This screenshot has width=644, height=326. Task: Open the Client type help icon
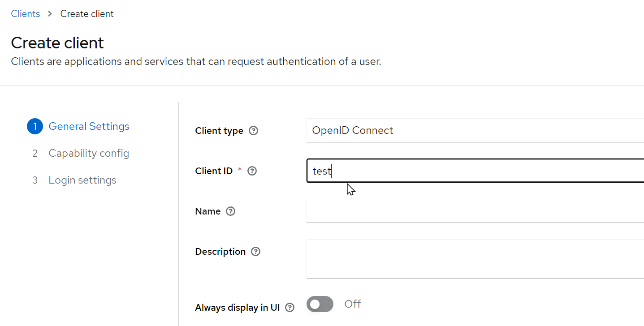(x=253, y=131)
